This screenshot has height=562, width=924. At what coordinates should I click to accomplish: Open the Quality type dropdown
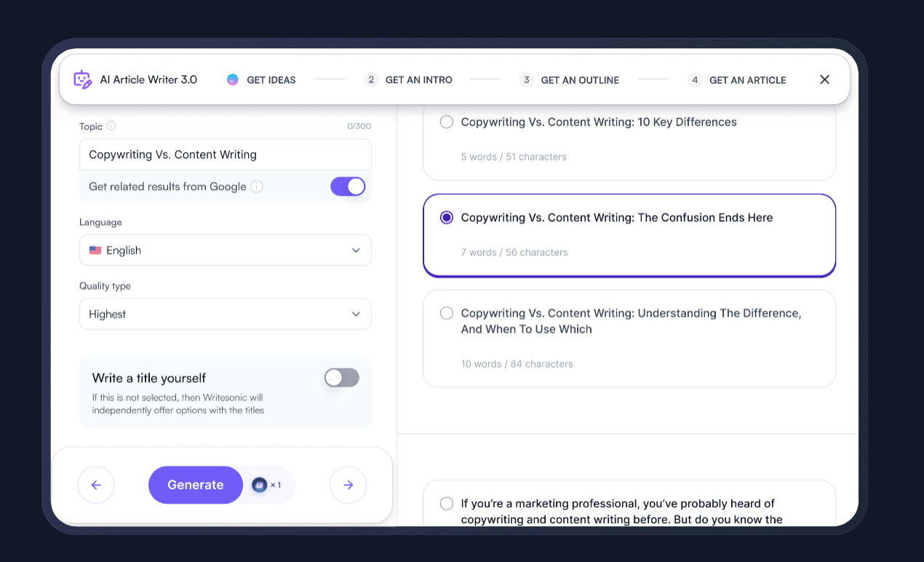[226, 314]
